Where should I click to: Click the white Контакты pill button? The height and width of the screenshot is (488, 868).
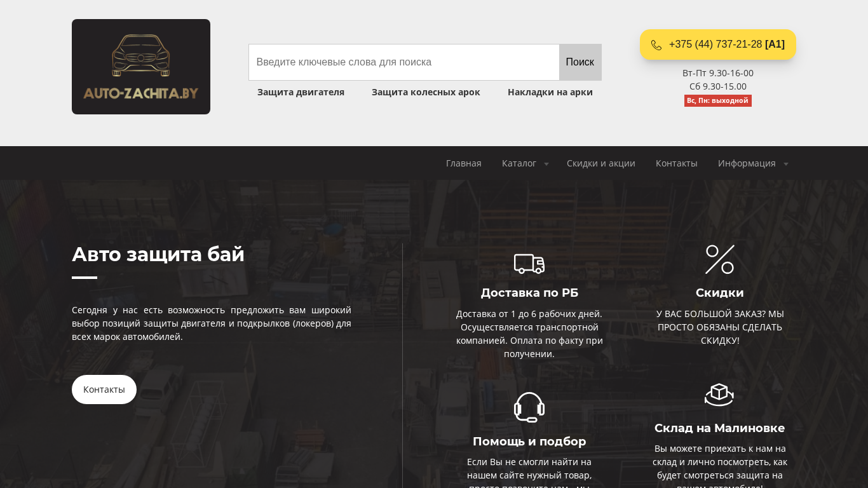(104, 390)
